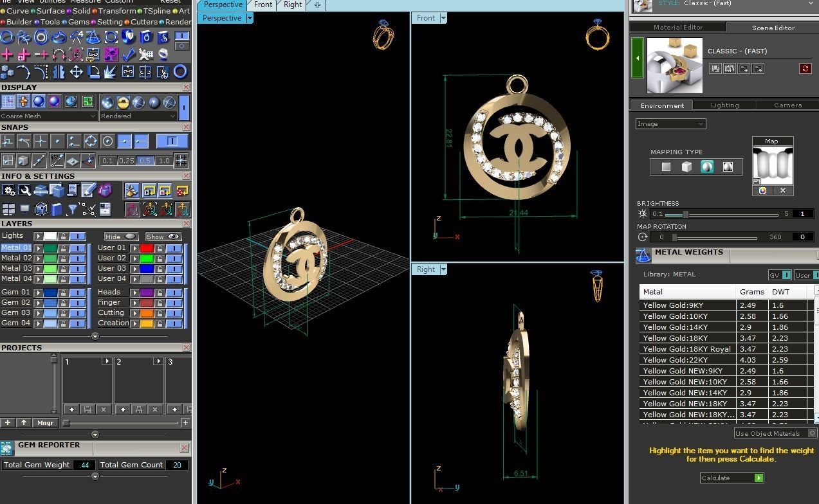The width and height of the screenshot is (819, 504).
Task: Collapse the scene panel with green arrow
Action: tap(638, 58)
